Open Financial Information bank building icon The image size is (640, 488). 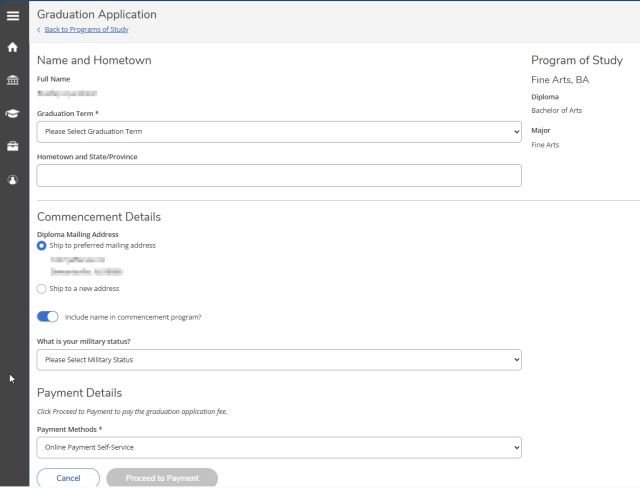[x=13, y=80]
